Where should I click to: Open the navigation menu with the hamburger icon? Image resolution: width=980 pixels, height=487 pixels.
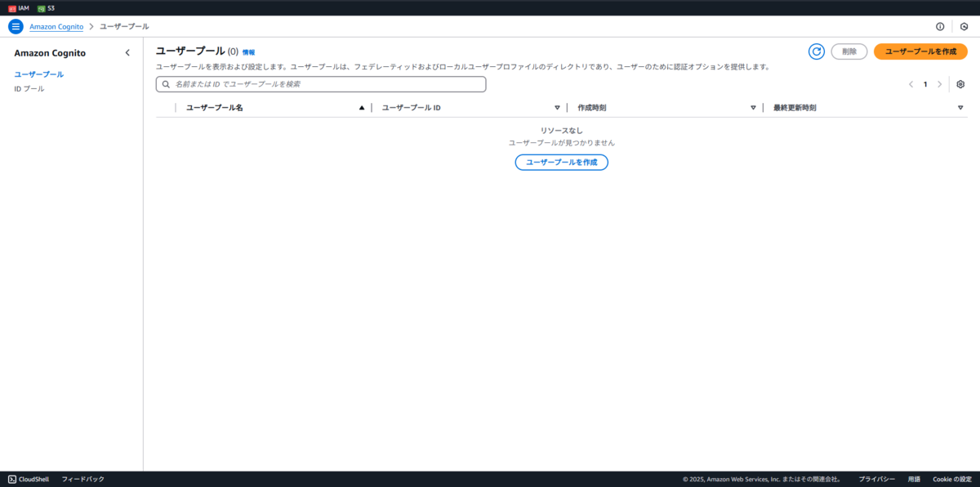tap(15, 25)
